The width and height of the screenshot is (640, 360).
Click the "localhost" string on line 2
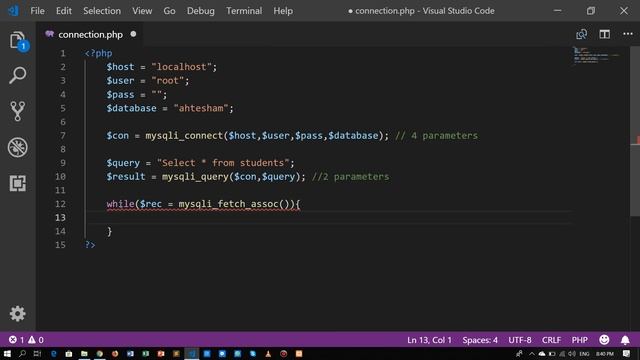[181, 67]
